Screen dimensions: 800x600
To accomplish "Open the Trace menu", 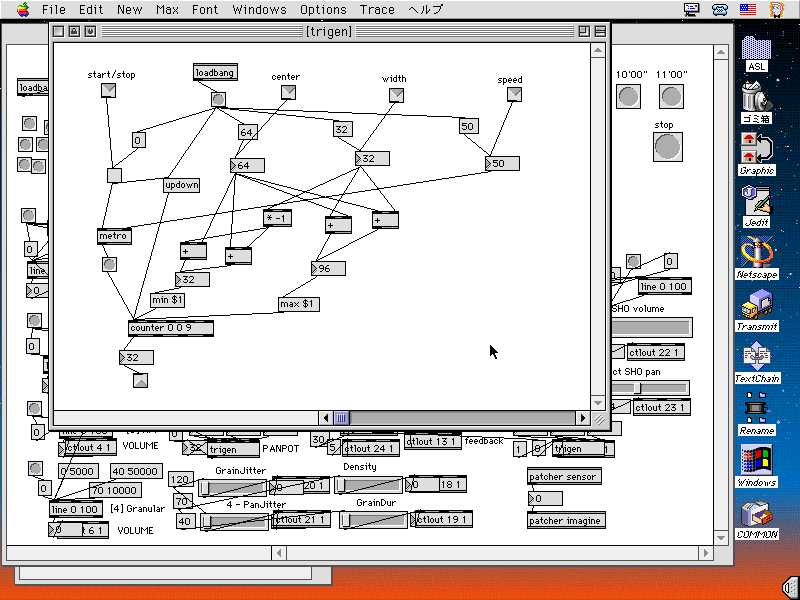I will click(377, 10).
